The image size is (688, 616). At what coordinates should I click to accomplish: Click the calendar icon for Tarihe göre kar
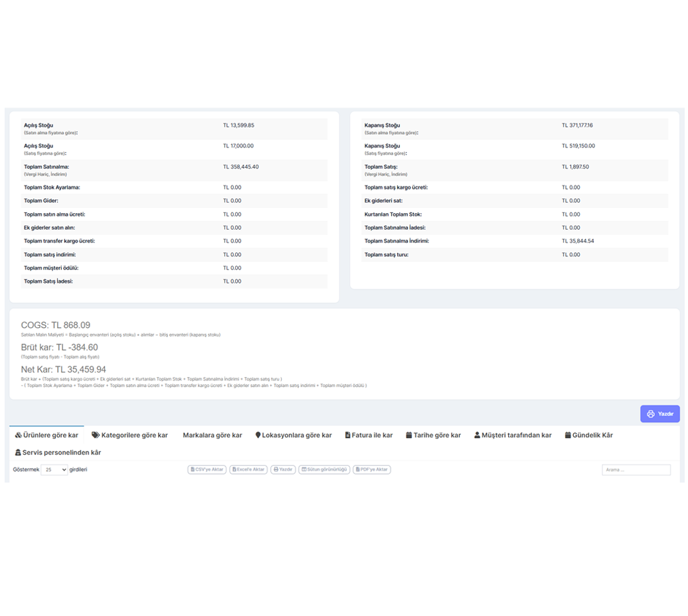tap(409, 435)
